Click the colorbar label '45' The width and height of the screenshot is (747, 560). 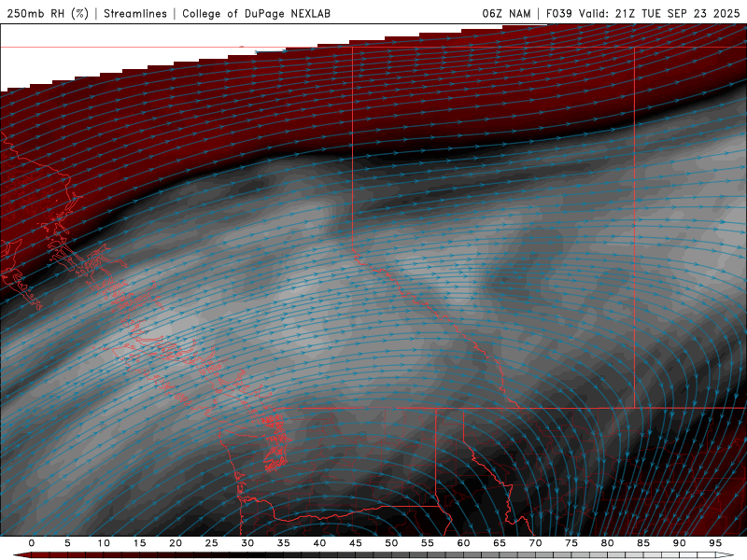point(355,543)
